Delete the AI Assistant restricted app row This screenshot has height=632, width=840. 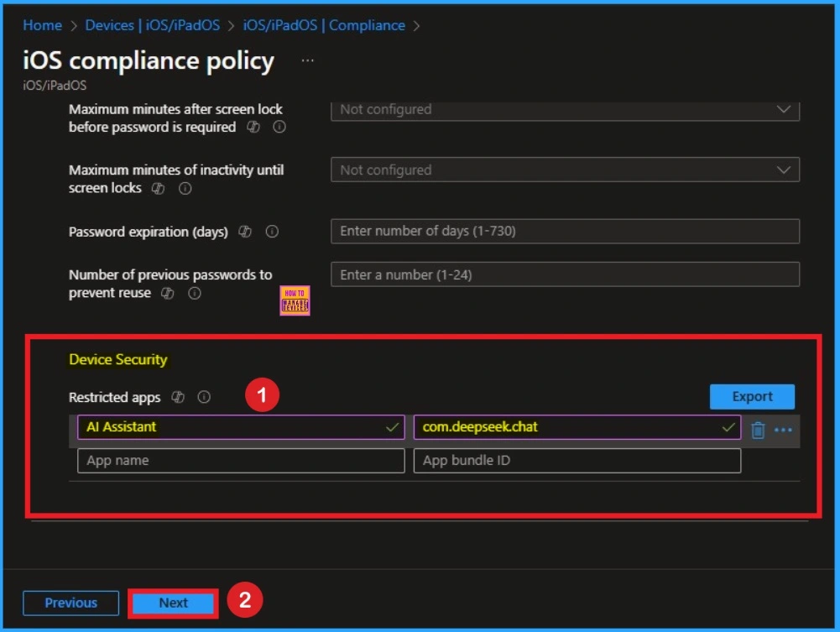tap(758, 430)
